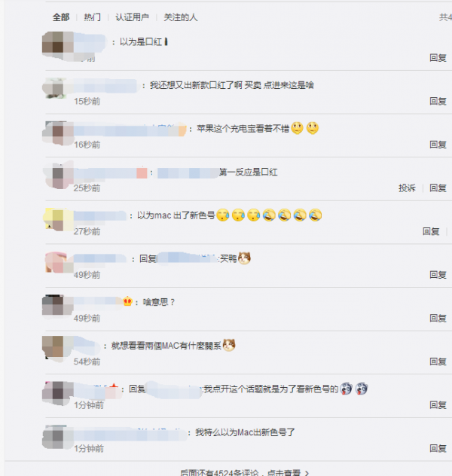
Task: Click the crown badge next to 啥意思 commenter
Action: coord(128,301)
